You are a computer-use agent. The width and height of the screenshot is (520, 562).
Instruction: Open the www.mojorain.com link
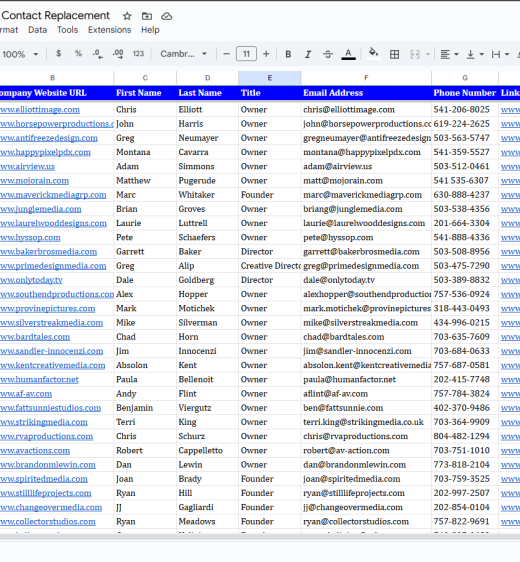tap(34, 181)
